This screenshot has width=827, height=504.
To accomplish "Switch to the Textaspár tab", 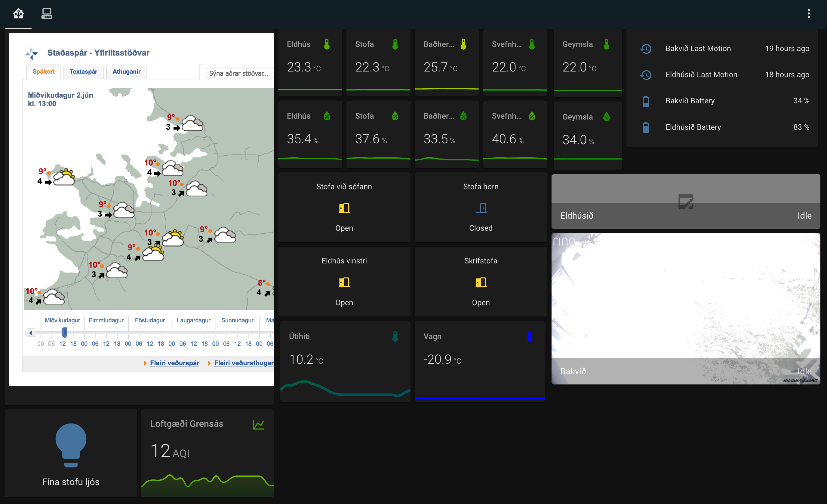I will coord(84,71).
